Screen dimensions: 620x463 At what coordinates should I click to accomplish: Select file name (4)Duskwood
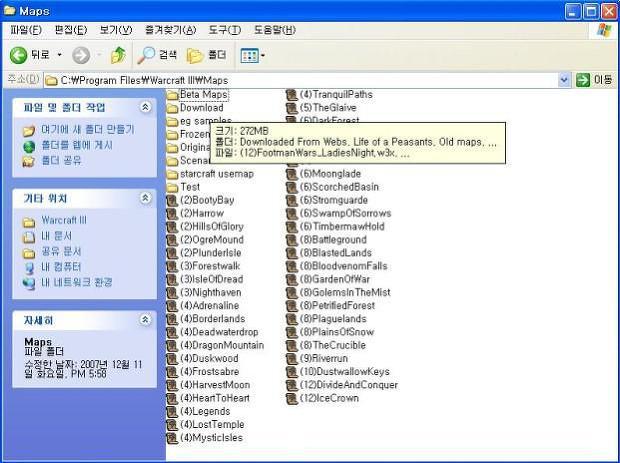click(x=209, y=359)
